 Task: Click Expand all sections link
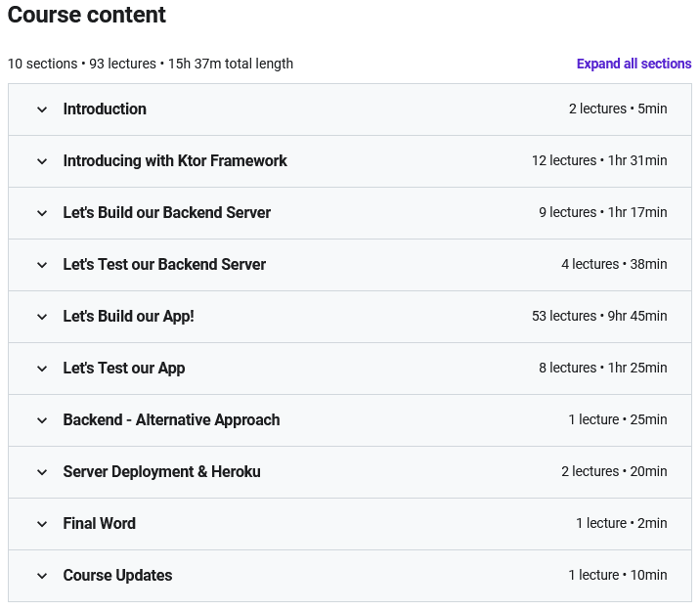[634, 64]
